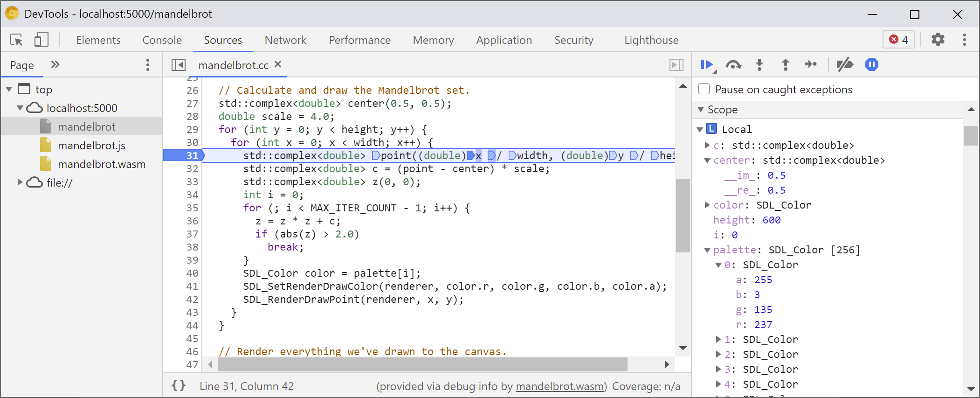Open the DevTools three-dot customize menu
The image size is (980, 398).
pyautogui.click(x=964, y=40)
